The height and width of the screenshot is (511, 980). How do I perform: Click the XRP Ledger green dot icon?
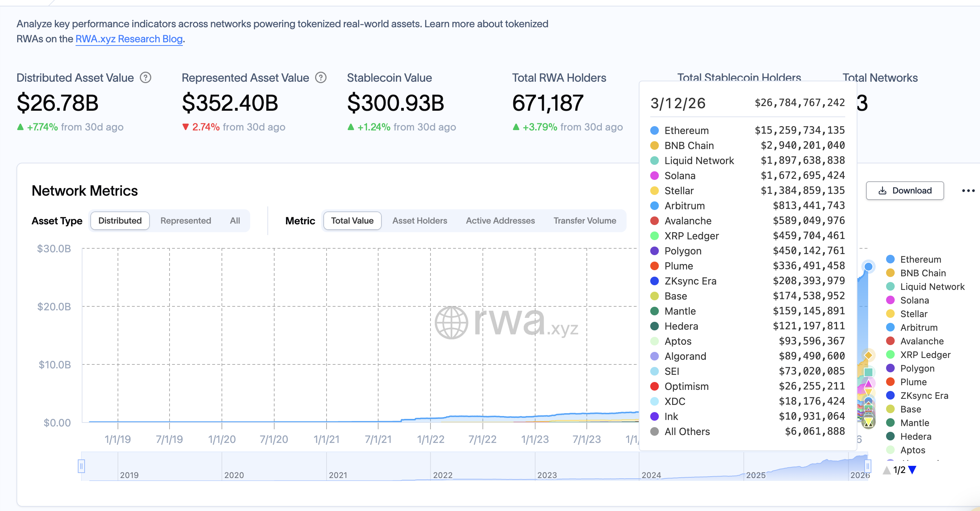(890, 354)
